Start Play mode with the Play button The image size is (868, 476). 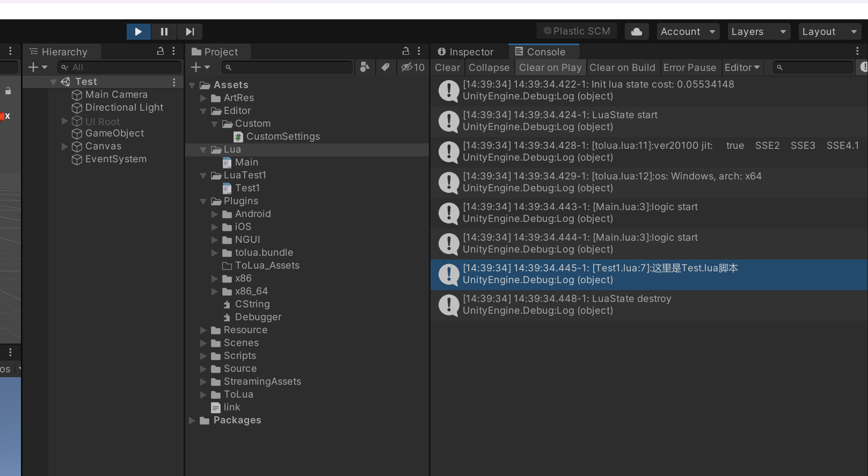point(138,32)
